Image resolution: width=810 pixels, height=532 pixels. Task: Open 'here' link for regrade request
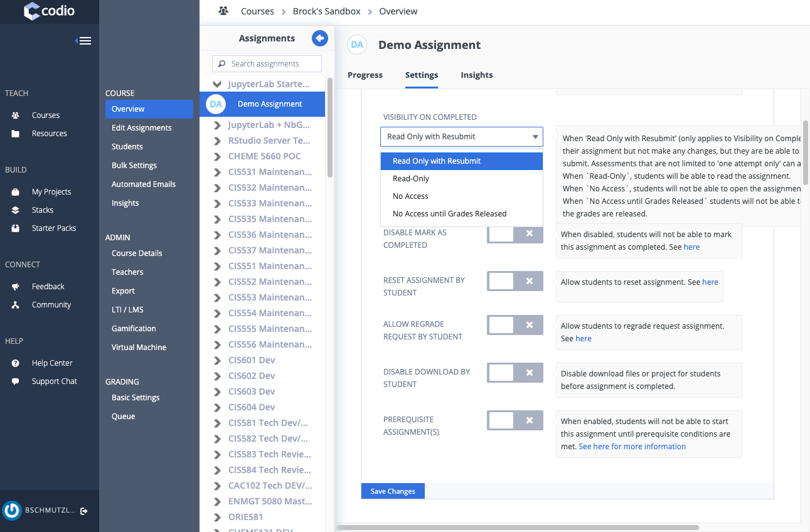click(584, 339)
